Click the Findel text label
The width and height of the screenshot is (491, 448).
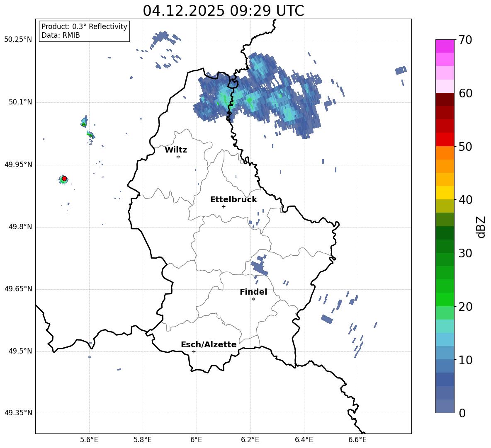(253, 292)
